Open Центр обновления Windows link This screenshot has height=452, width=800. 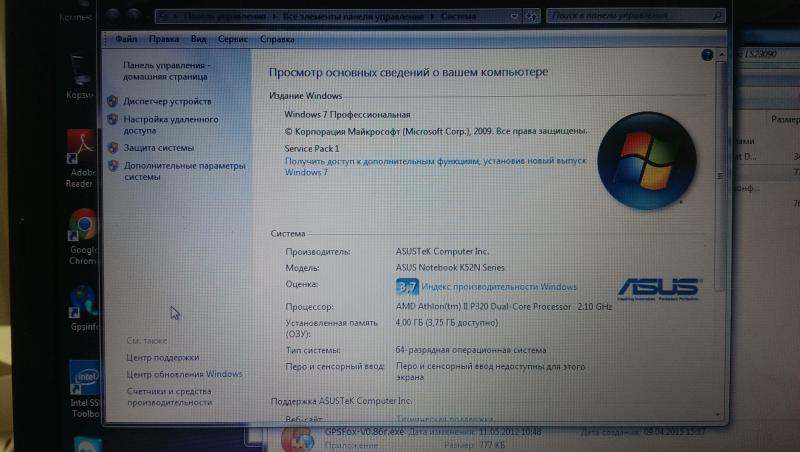tap(184, 374)
